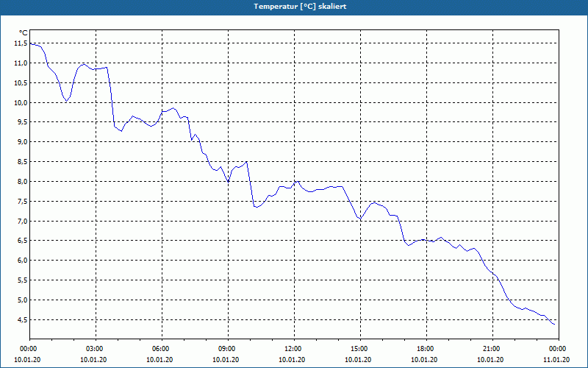Click the 10.01.20 date below 12:00
The image size is (588, 368).
292,360
